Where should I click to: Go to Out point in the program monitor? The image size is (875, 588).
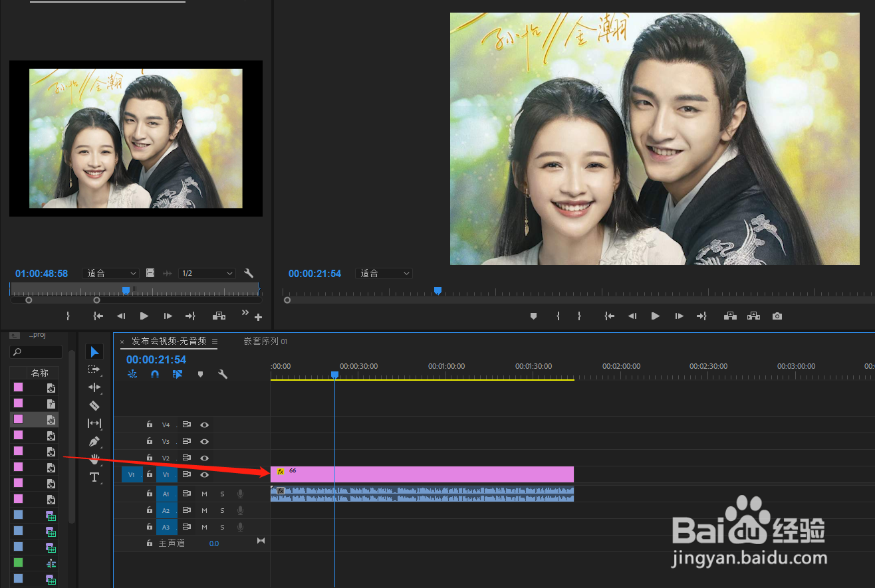point(701,316)
